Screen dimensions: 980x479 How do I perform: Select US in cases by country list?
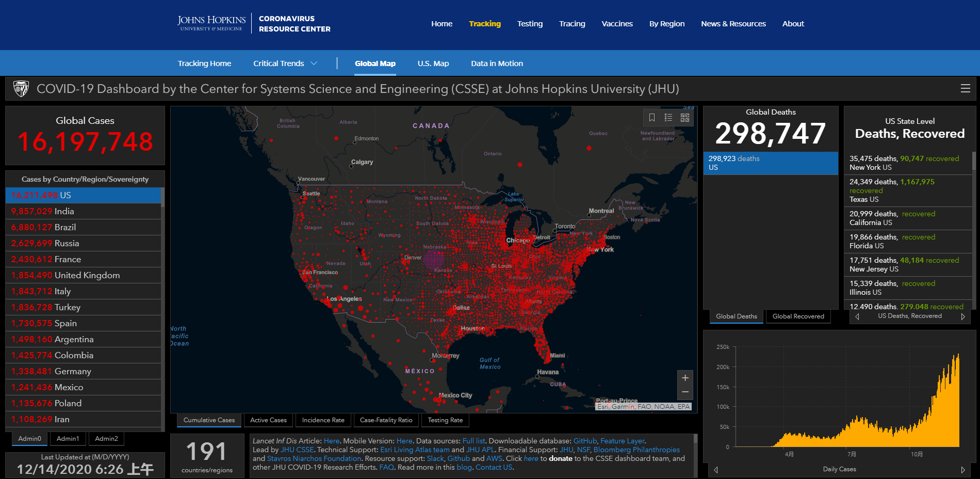pos(83,195)
